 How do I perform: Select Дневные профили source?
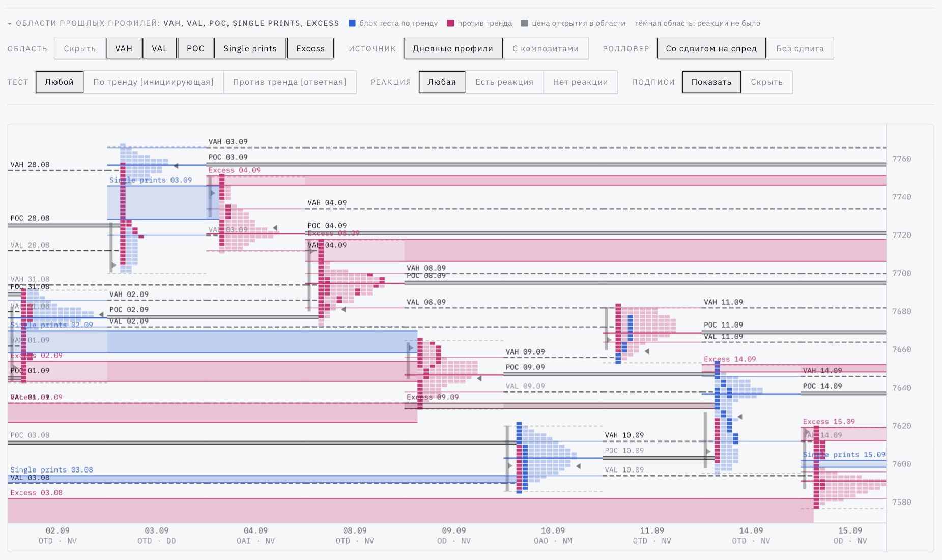pyautogui.click(x=453, y=48)
